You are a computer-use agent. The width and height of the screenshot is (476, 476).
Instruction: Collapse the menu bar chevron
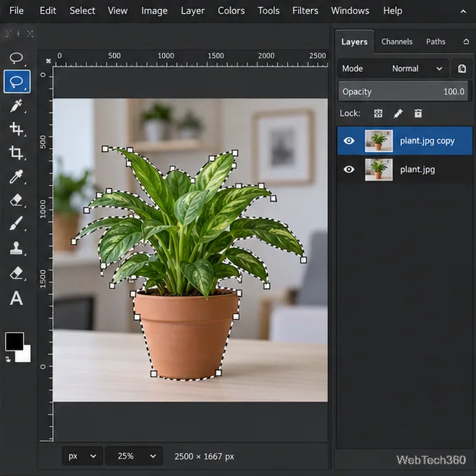click(463, 11)
